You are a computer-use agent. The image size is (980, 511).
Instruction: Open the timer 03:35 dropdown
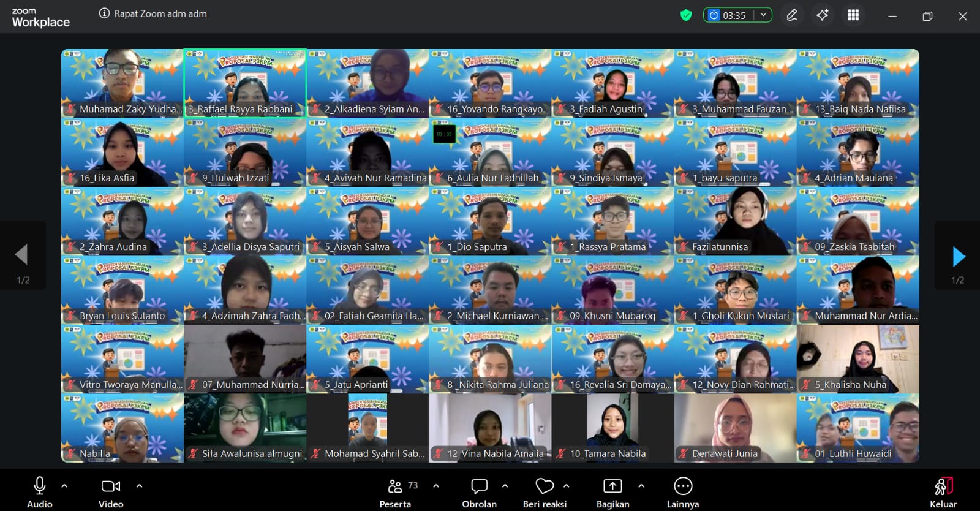763,15
